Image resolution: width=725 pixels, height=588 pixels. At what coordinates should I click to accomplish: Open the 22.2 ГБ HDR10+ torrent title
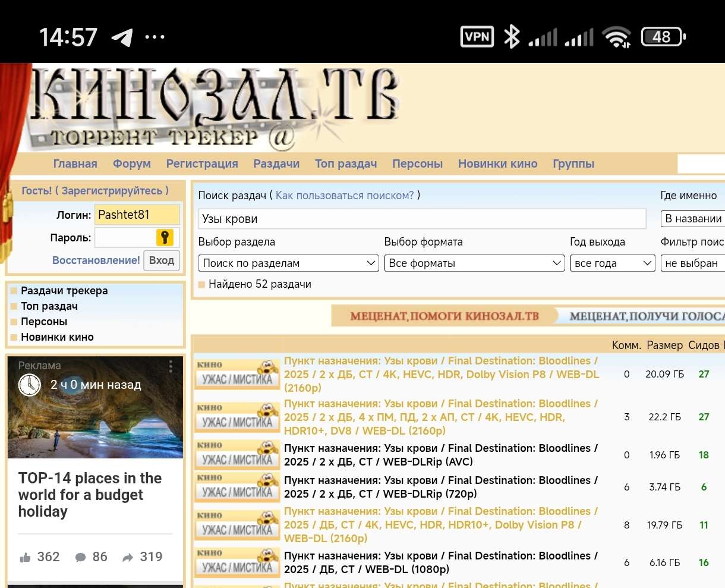tap(442, 417)
